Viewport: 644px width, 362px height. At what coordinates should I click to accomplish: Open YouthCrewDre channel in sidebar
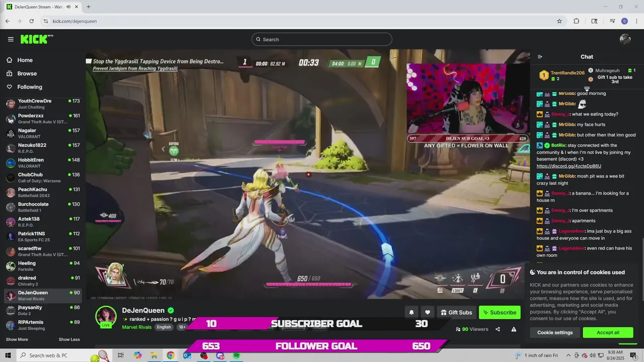(x=43, y=104)
